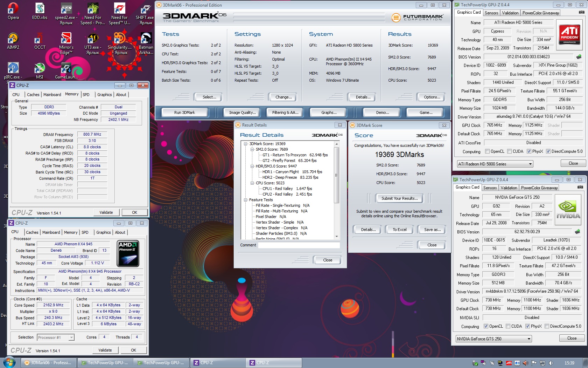Screen dimensions: 588x368
Task: Collapse the 3DMark Score: 19369 tree node
Action: (246, 144)
